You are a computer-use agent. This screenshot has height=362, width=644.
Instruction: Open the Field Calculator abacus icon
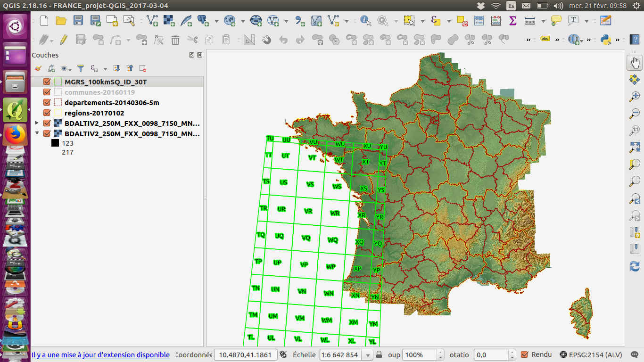(x=495, y=20)
